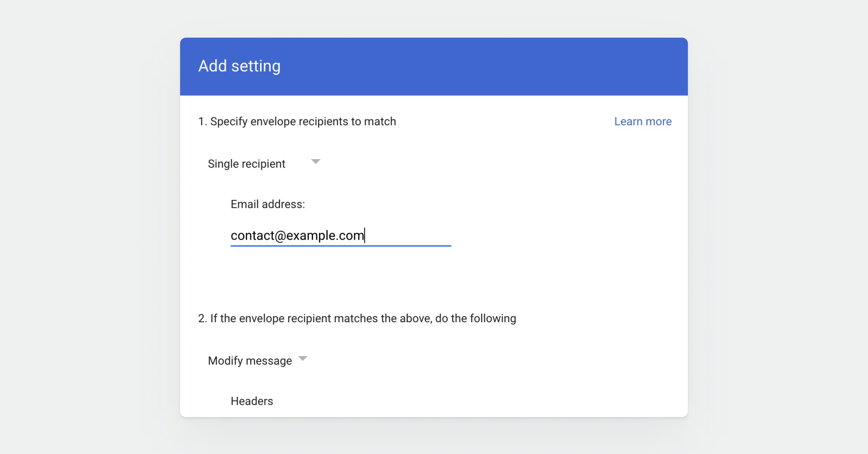
Task: Click the Add setting dialog title
Action: coord(239,66)
